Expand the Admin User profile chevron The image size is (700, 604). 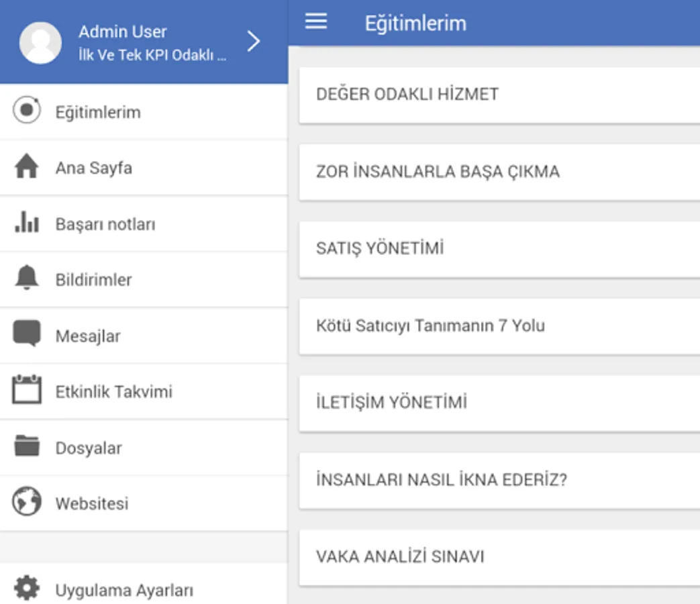253,42
